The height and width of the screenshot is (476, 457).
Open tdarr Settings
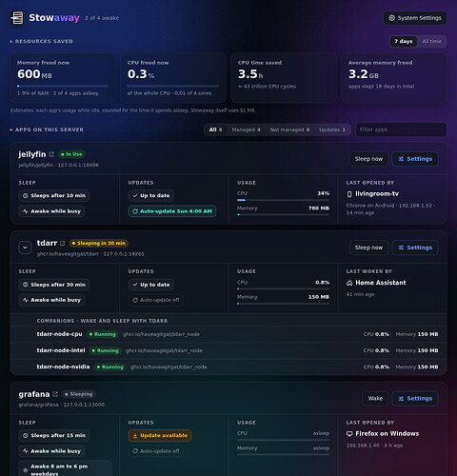pyautogui.click(x=415, y=248)
